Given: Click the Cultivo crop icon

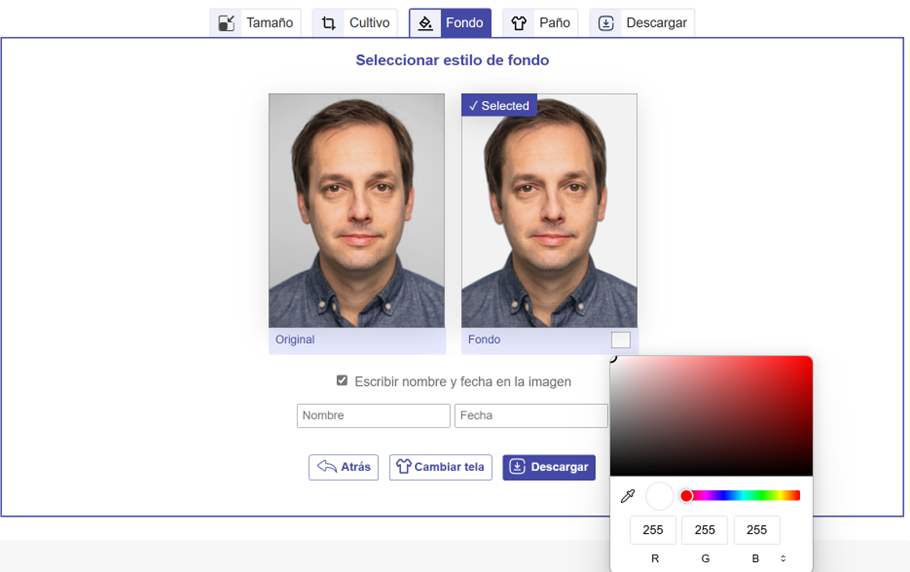Looking at the screenshot, I should [x=328, y=23].
